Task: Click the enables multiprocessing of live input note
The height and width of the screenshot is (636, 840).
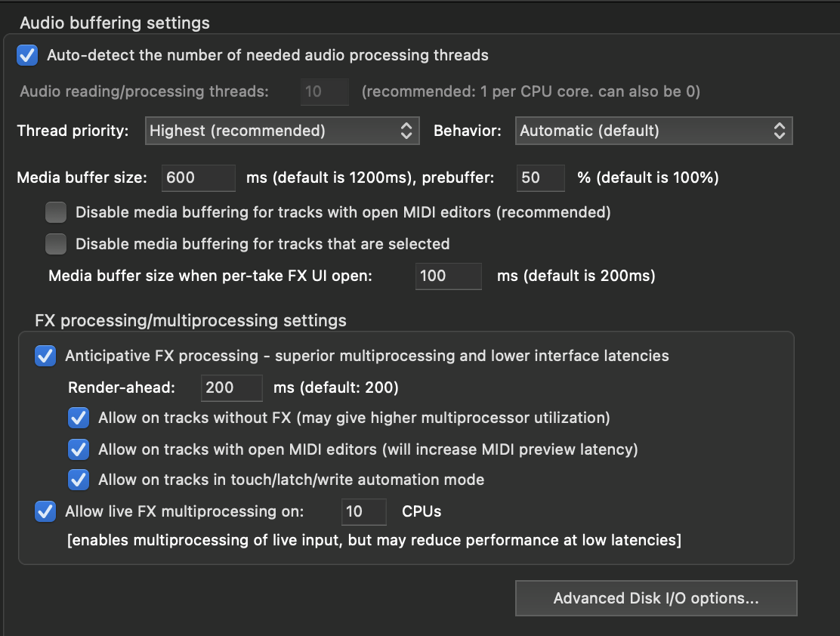Action: click(x=374, y=540)
